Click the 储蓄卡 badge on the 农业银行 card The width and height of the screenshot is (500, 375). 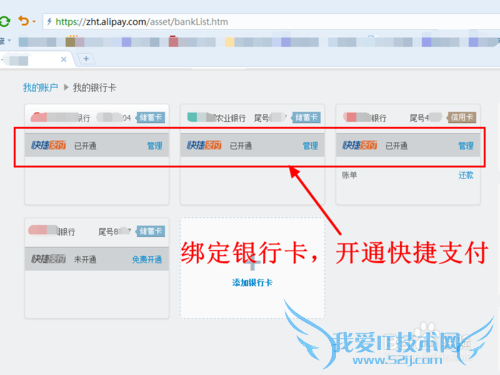(x=306, y=117)
